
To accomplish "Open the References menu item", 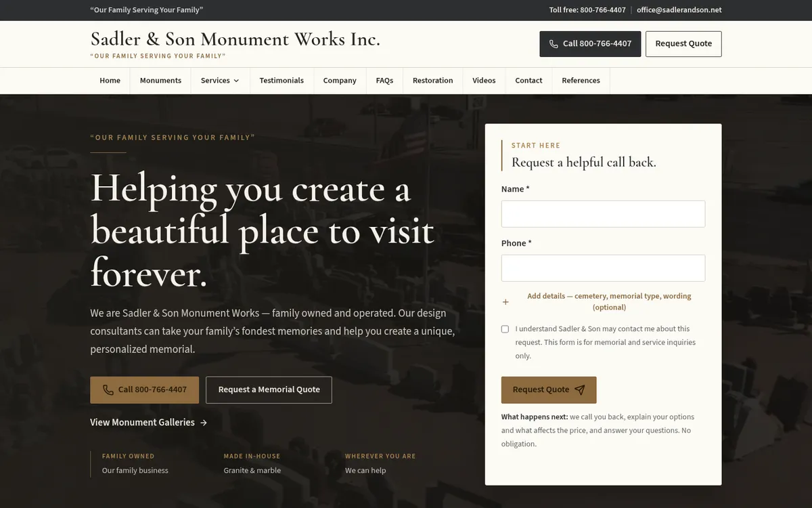I will coord(581,81).
